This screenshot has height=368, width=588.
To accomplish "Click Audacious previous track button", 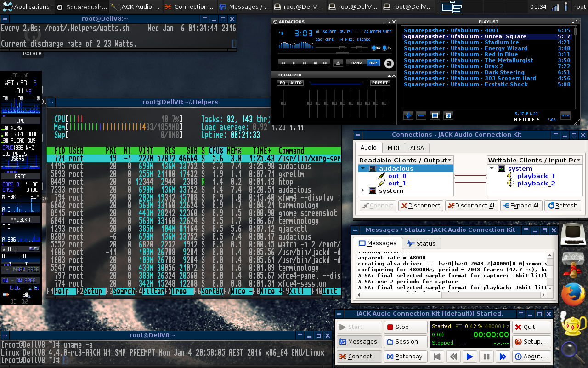I will [x=283, y=63].
